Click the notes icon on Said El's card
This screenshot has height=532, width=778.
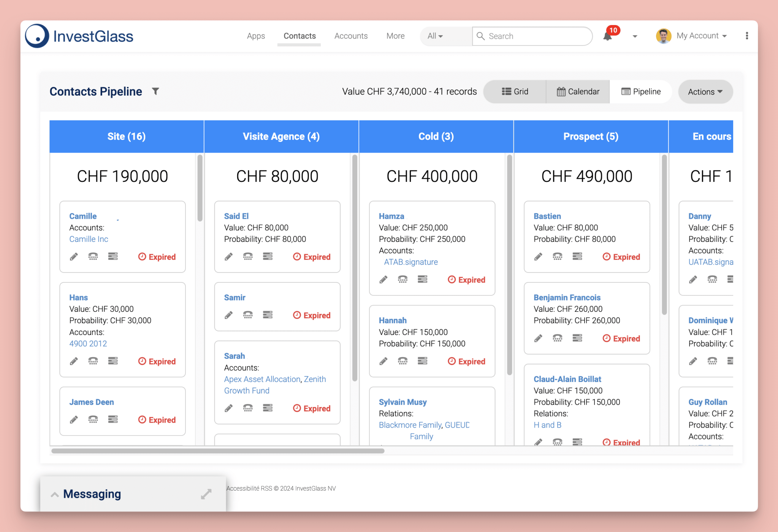[268, 256]
